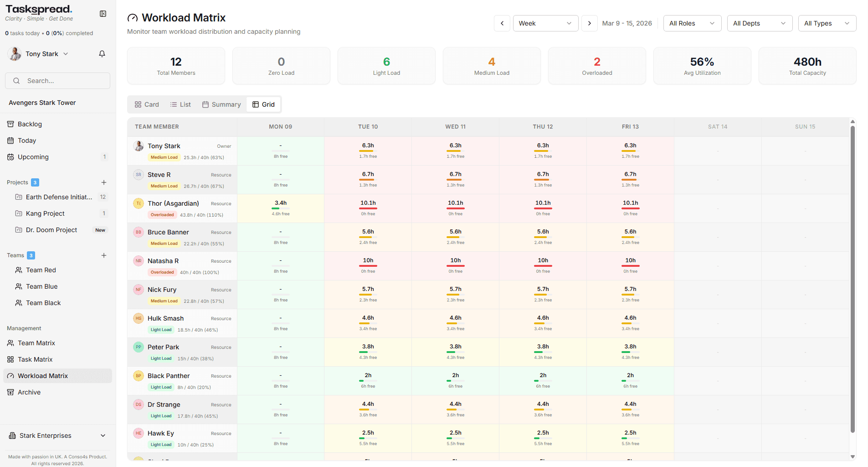
Task: Open the Upcoming list item
Action: 32,157
